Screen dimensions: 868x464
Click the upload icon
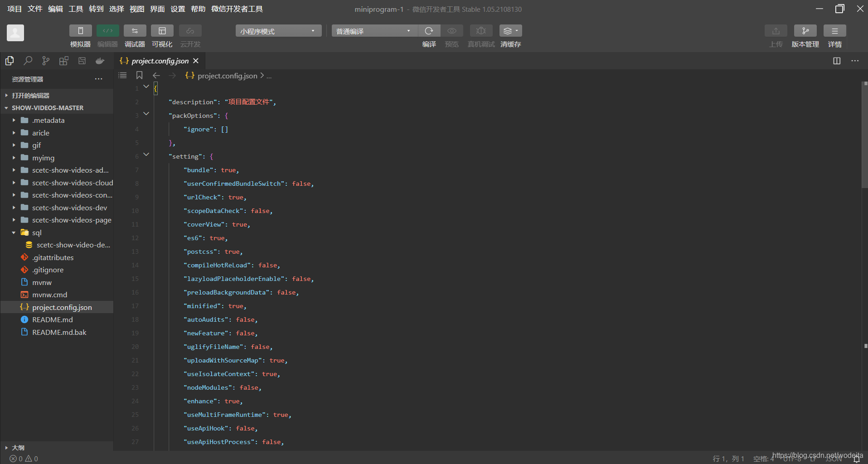(776, 31)
